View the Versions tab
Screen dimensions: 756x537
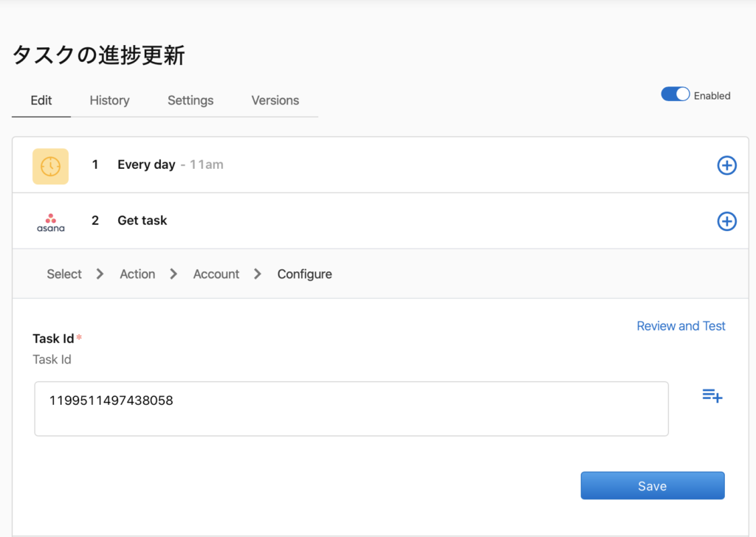tap(275, 100)
